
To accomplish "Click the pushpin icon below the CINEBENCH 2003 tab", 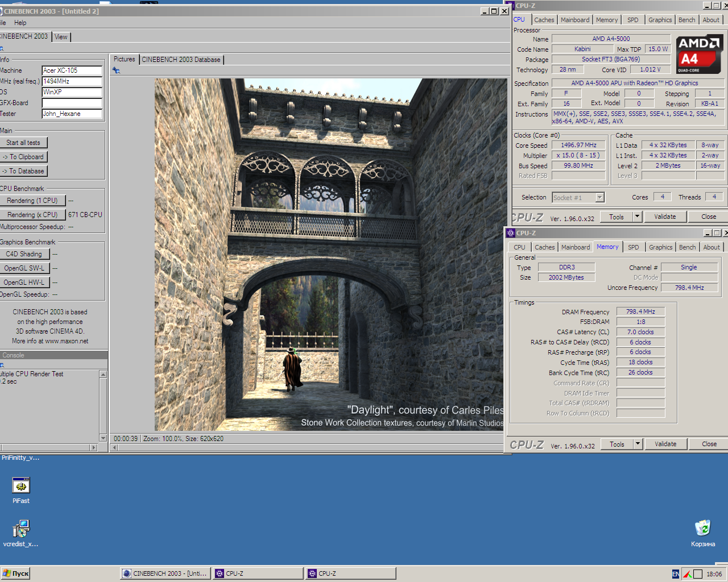I will pyautogui.click(x=2, y=49).
